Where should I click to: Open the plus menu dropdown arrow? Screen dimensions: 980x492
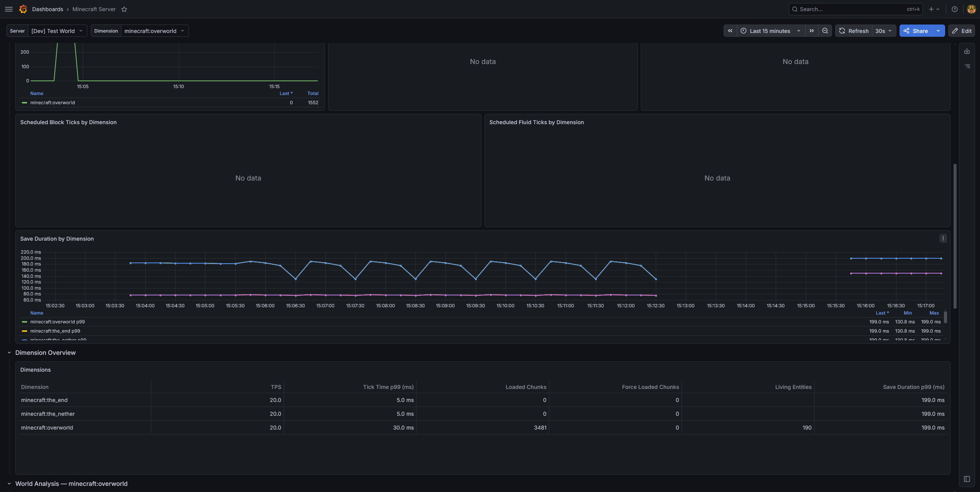938,9
